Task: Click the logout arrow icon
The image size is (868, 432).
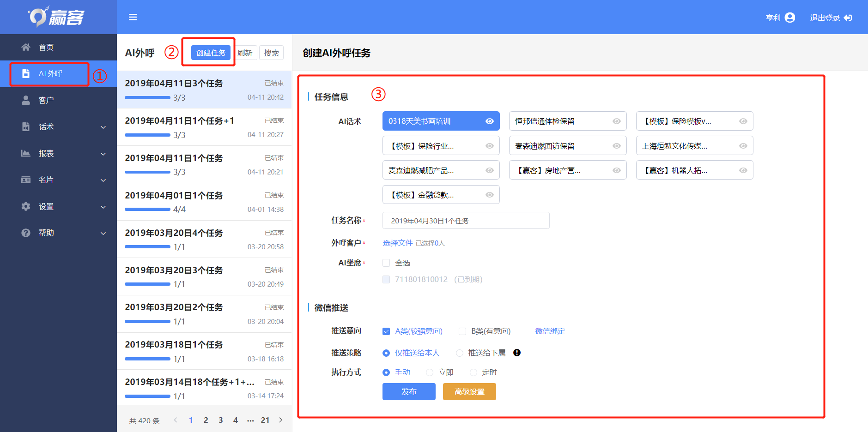Action: [848, 18]
